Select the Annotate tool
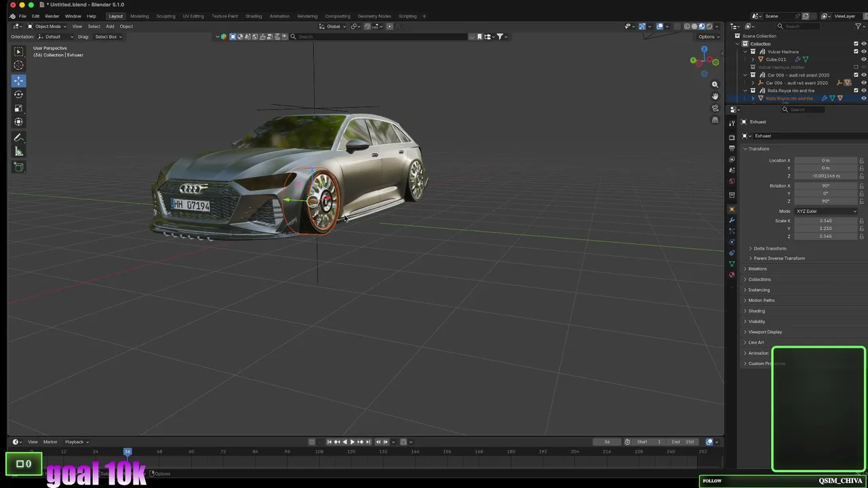Viewport: 868px width, 488px height. pos(18,138)
